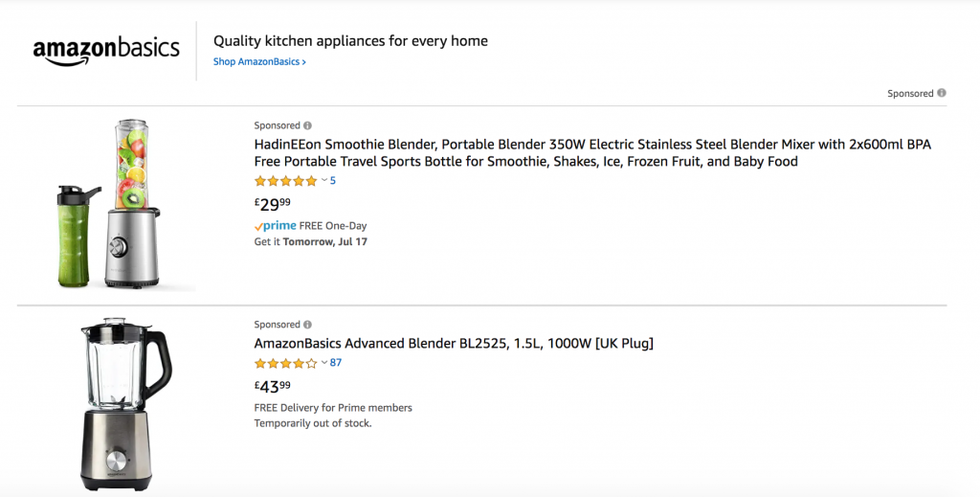Click info icon next to AmazonBasics blender Sponsored label
980x497 pixels.
307,325
